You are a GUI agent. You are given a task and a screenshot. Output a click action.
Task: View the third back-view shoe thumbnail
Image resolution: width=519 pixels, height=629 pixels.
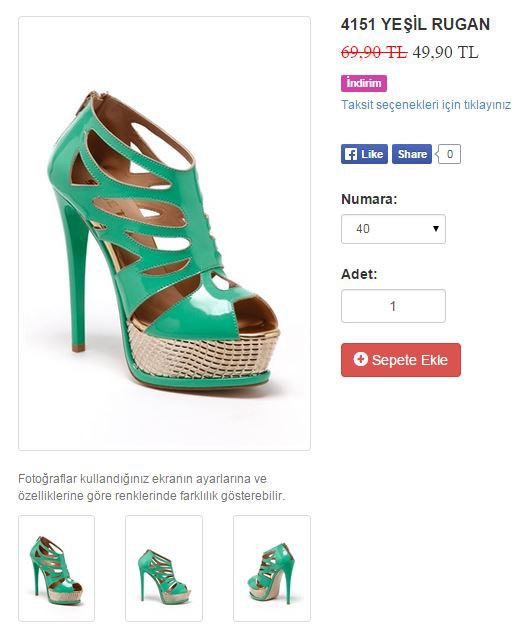[272, 568]
